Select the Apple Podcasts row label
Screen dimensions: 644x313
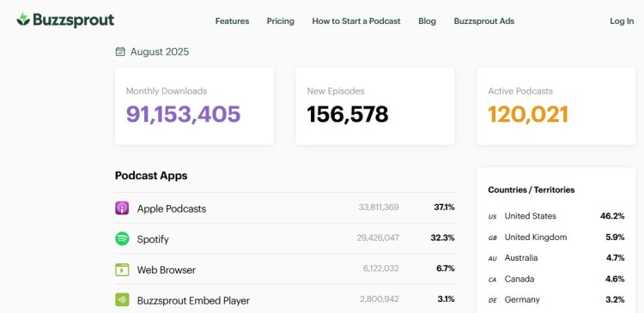coord(172,208)
